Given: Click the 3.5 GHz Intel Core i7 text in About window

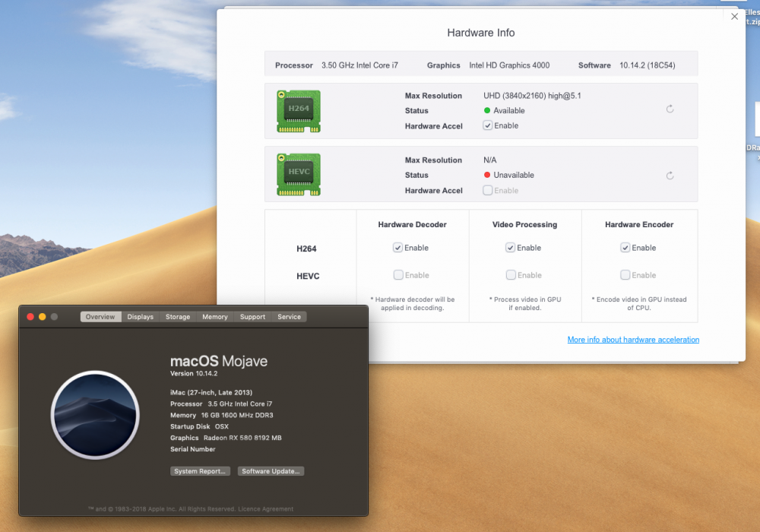Looking at the screenshot, I should [x=240, y=404].
